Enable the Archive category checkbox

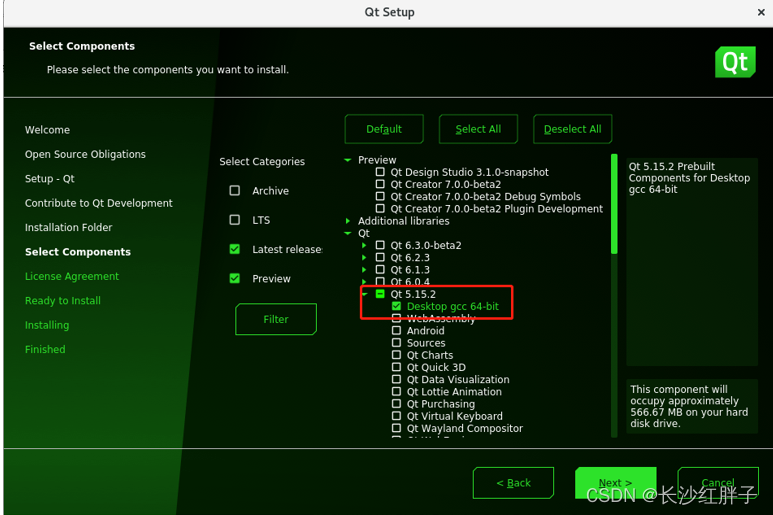(x=235, y=191)
